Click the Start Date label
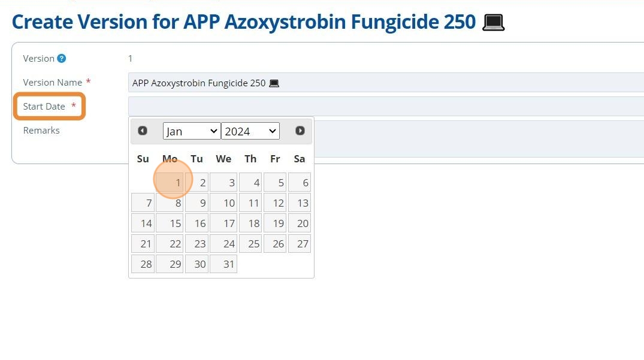Image resolution: width=644 pixels, height=360 pixels. [x=44, y=107]
